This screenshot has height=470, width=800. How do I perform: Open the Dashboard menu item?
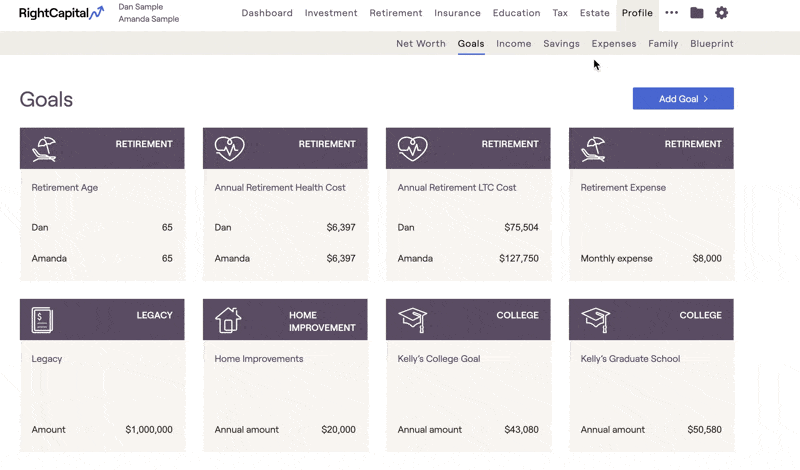pos(267,13)
